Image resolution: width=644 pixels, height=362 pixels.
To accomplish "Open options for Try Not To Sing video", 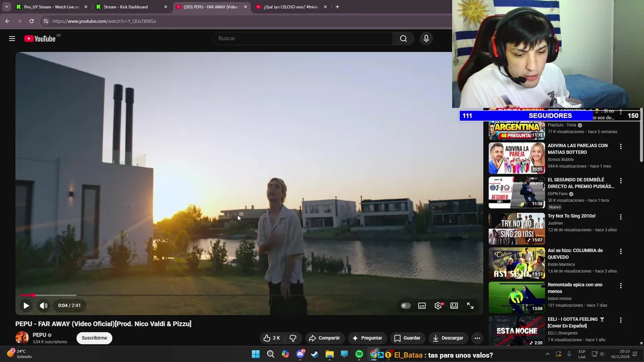I will [621, 217].
